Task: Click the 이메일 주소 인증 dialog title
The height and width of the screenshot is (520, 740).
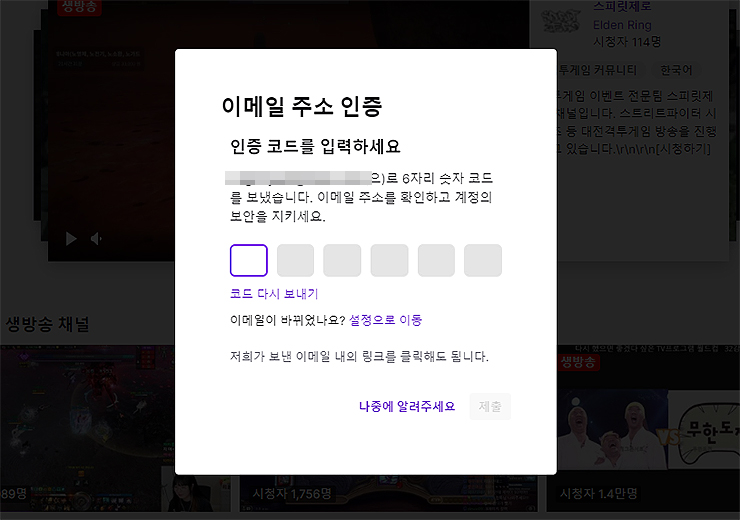Action: click(302, 106)
